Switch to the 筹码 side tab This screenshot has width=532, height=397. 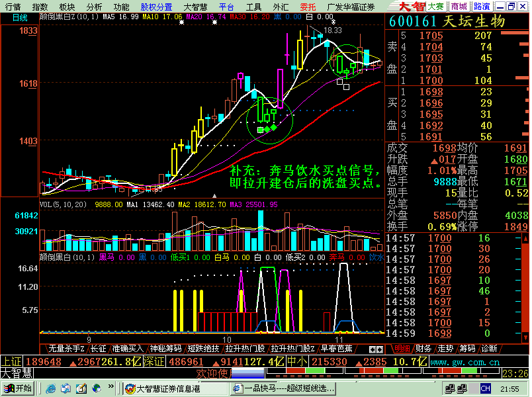[467, 349]
